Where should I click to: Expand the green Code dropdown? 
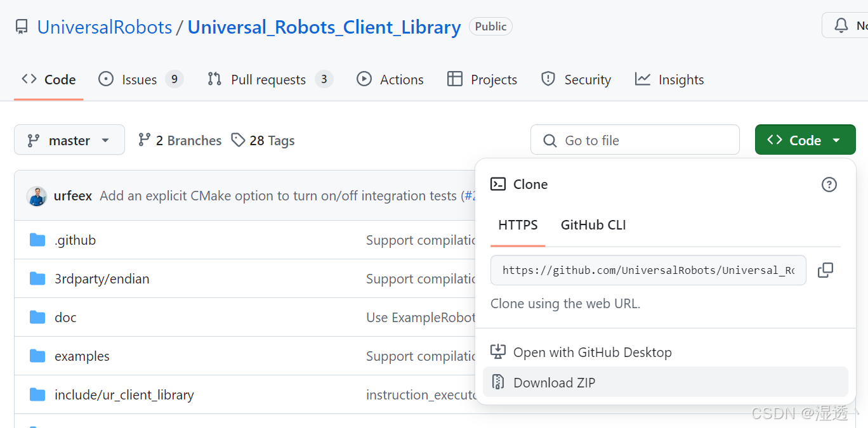tap(805, 139)
